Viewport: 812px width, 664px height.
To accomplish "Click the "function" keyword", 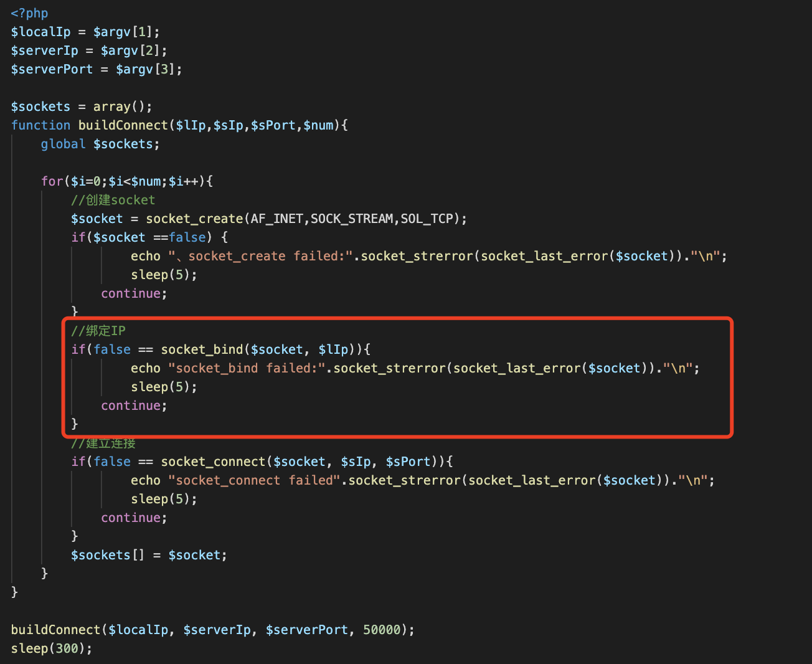I will pos(40,125).
